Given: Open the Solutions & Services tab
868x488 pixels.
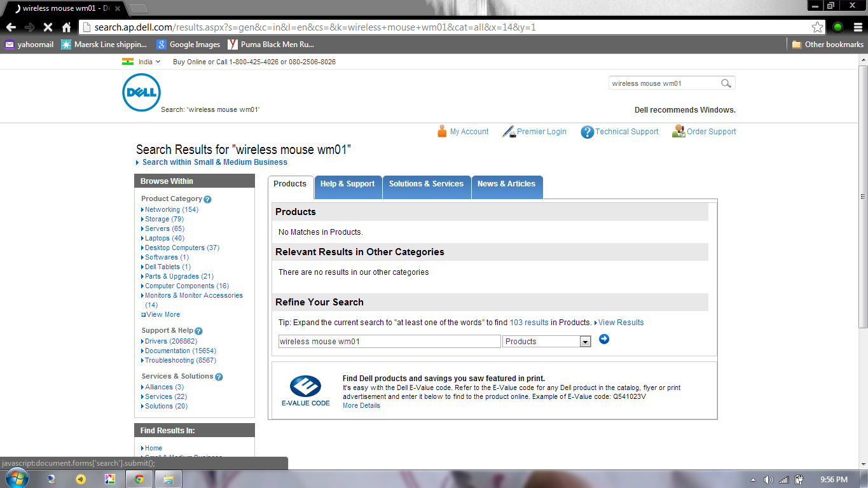Looking at the screenshot, I should tap(426, 184).
